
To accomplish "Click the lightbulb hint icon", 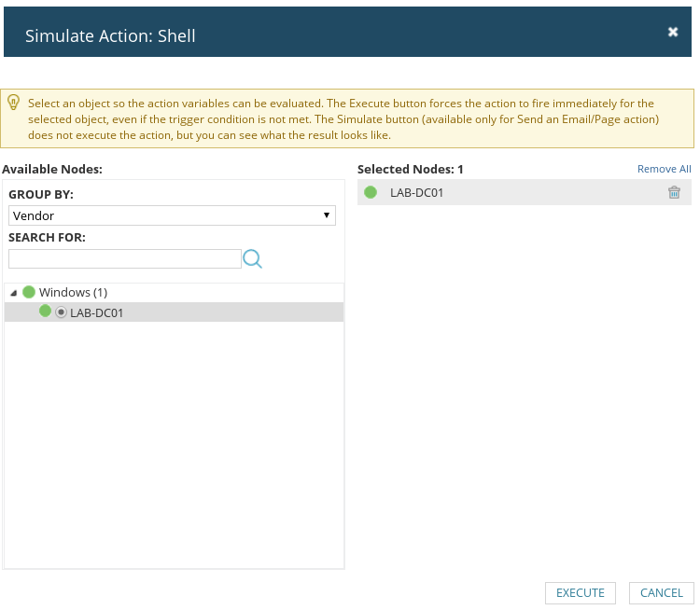I will [14, 103].
